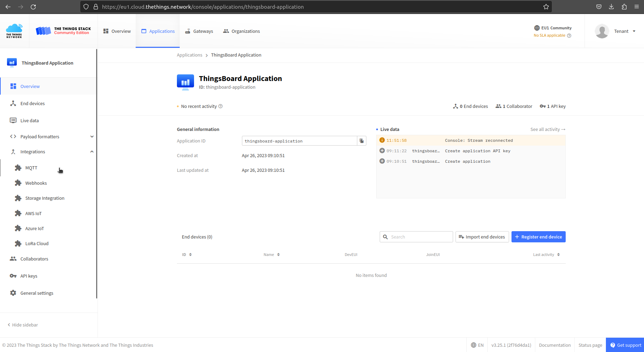Go to the Organizations section
This screenshot has width=644, height=352.
[x=241, y=31]
